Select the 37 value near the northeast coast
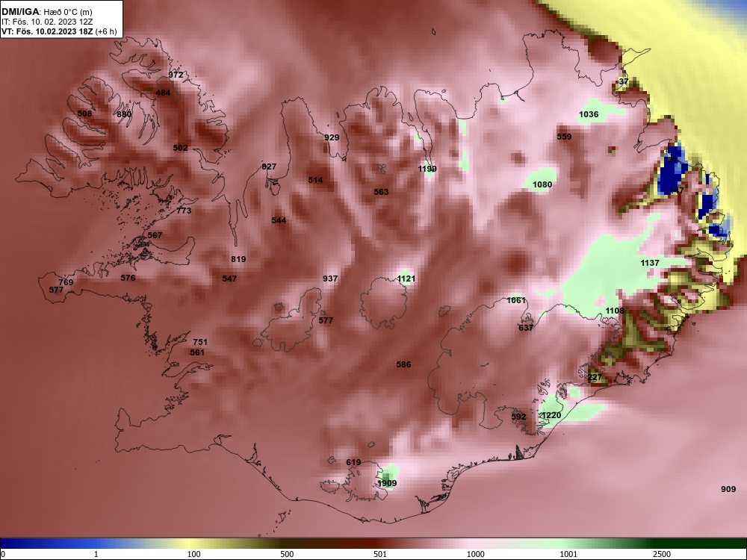Viewport: 747px width, 560px height. click(x=624, y=81)
